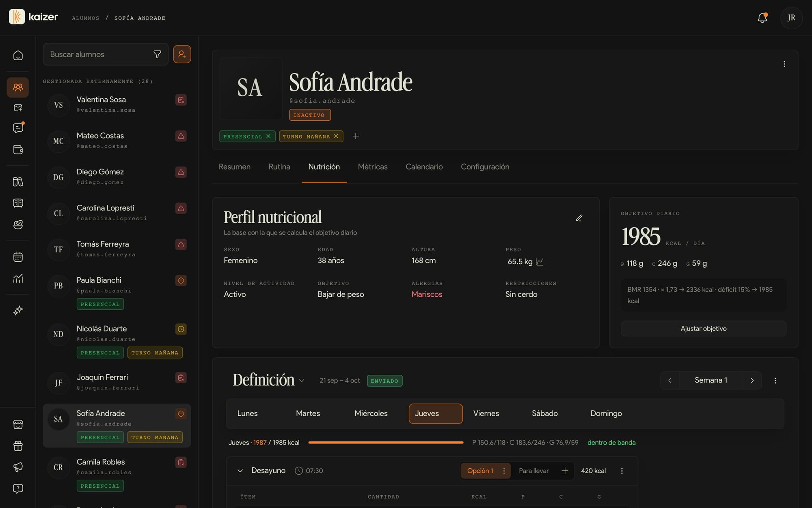
Task: Click the add student button icon
Action: pos(182,54)
